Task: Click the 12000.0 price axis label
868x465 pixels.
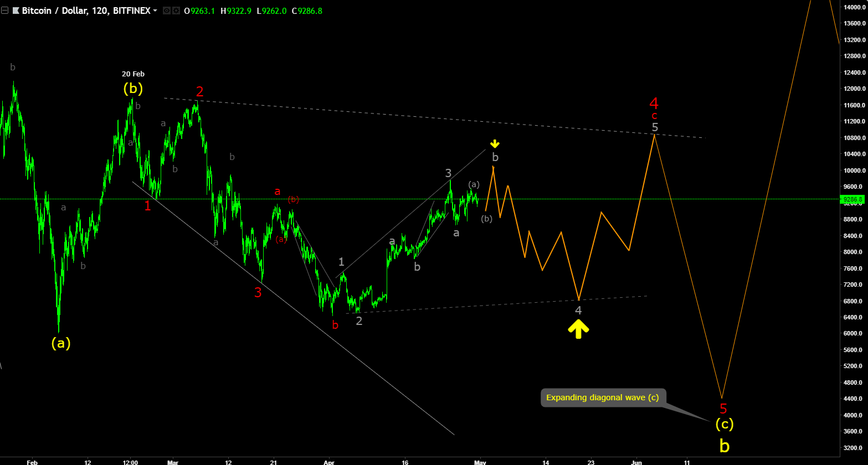Action: pyautogui.click(x=854, y=89)
